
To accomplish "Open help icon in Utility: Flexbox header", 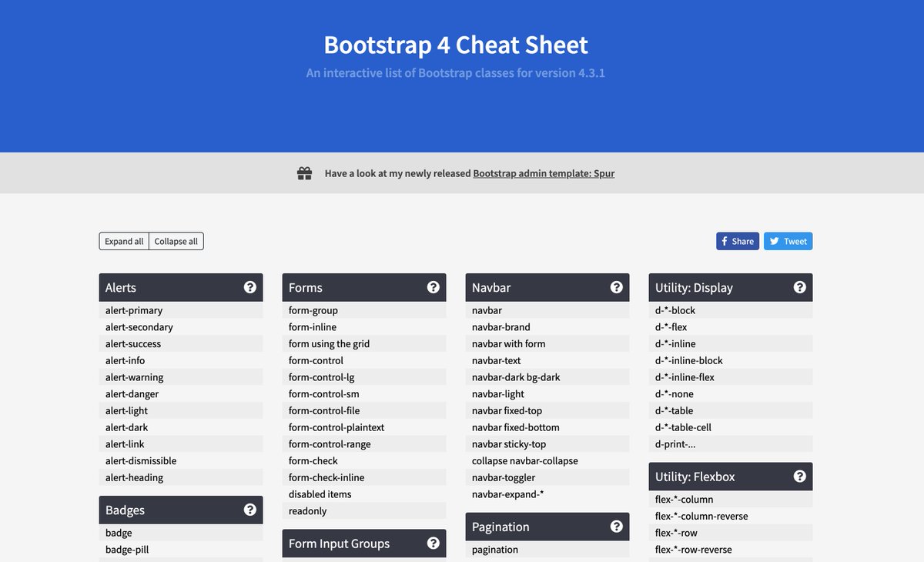I will [800, 477].
